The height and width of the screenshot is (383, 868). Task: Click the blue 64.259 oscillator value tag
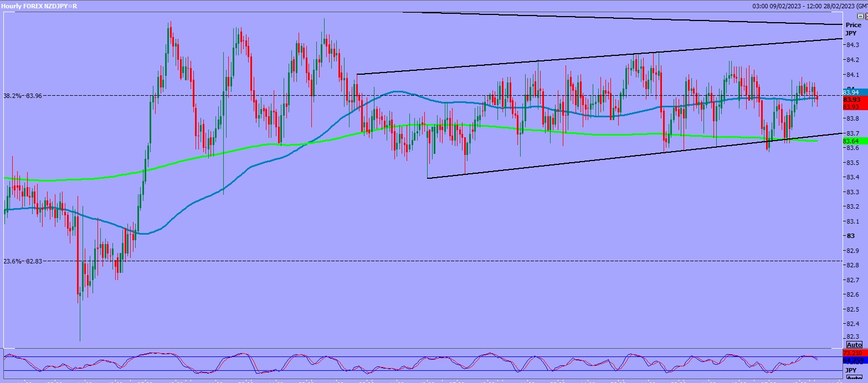[x=852, y=360]
